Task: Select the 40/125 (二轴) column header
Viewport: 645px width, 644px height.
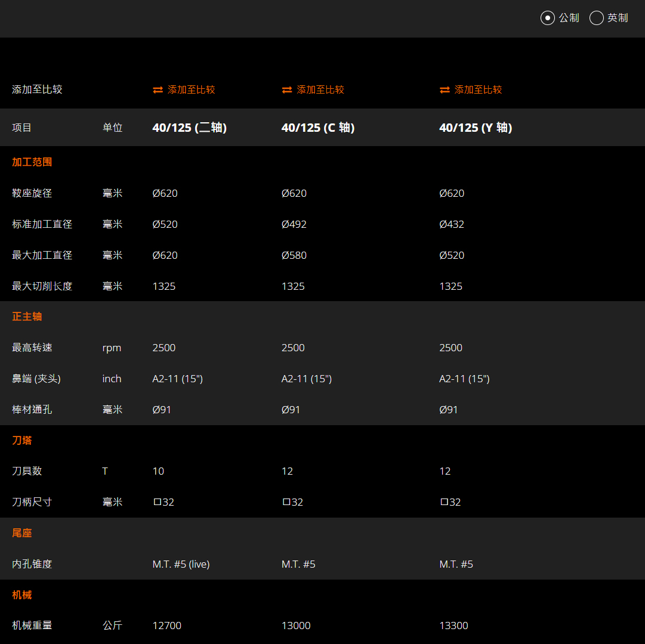Action: click(x=189, y=128)
